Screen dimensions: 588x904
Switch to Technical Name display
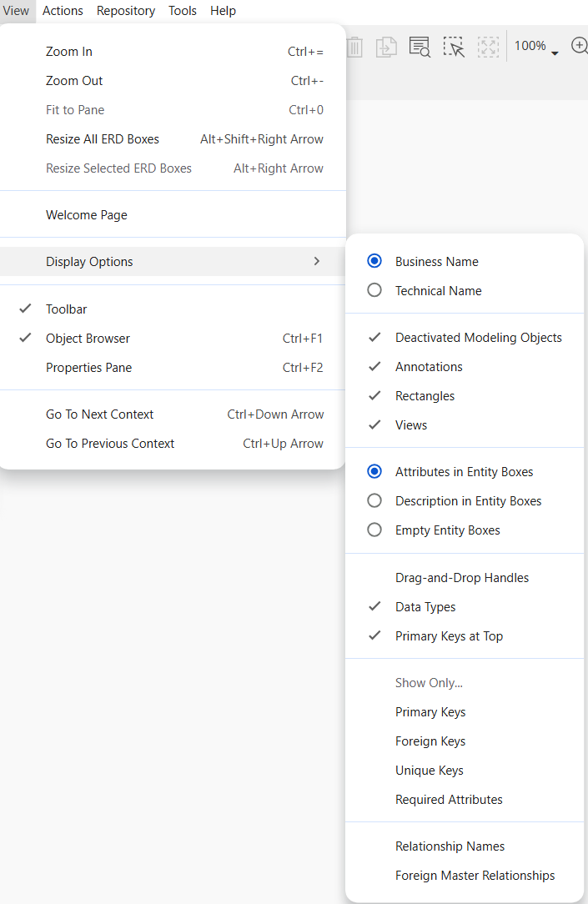pyautogui.click(x=374, y=290)
